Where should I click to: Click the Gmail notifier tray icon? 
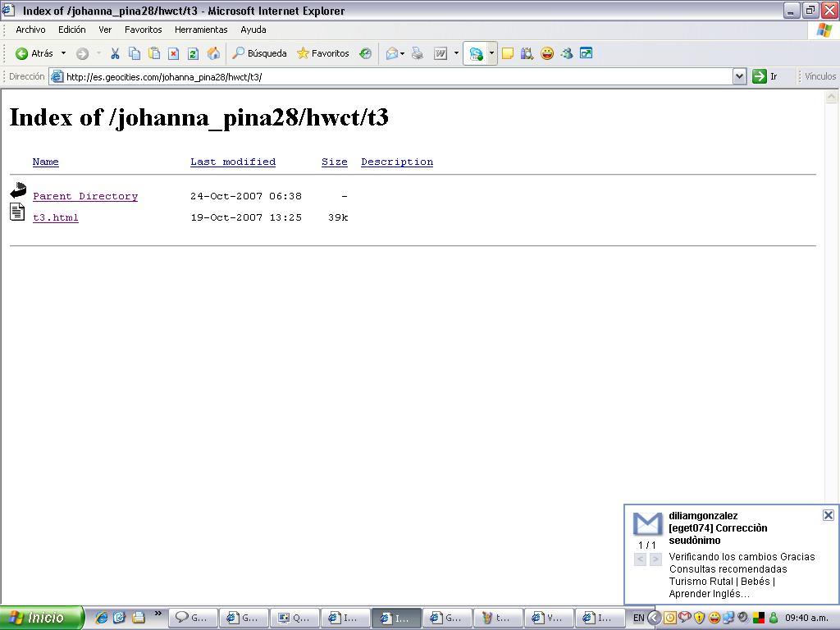tap(685, 617)
